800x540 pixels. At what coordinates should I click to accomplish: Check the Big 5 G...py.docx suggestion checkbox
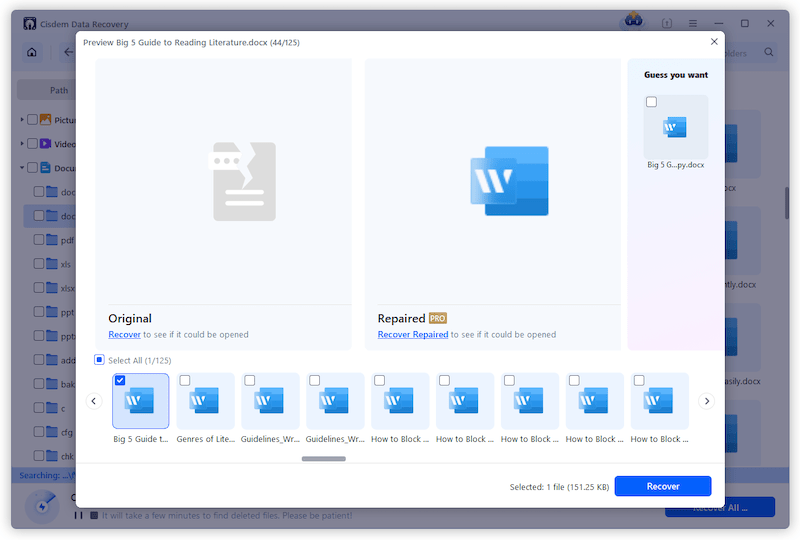tap(651, 102)
